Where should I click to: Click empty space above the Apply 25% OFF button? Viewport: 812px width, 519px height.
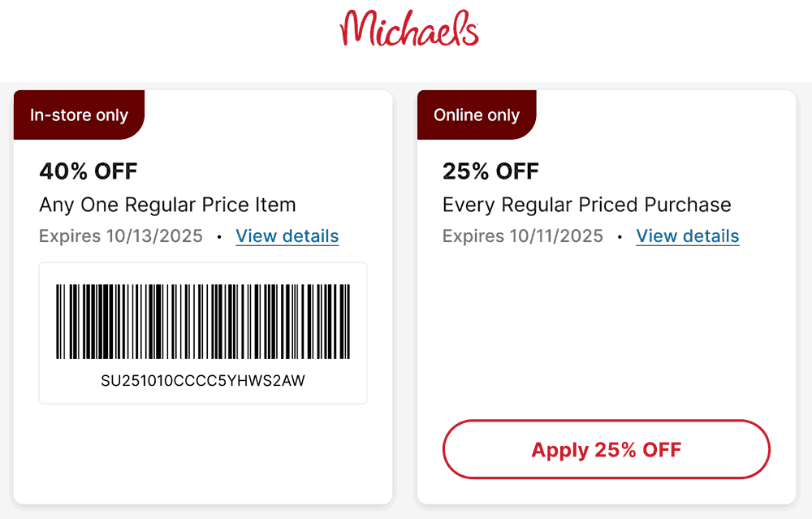606,341
